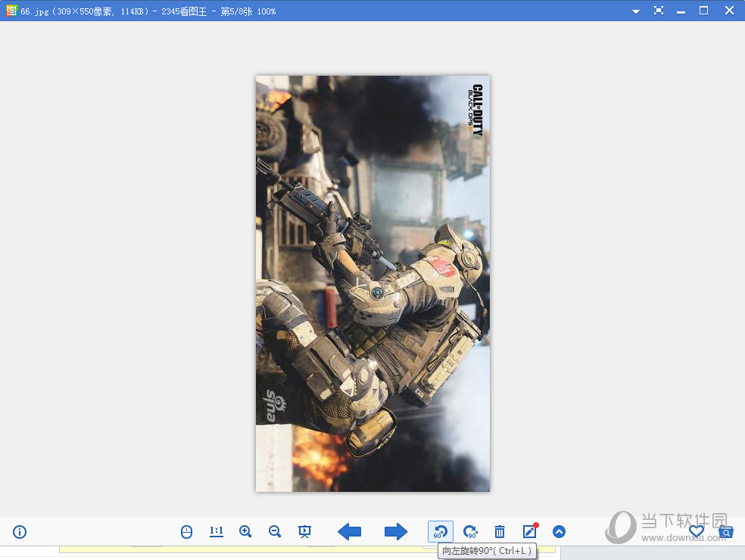This screenshot has height=560, width=745.
Task: Click the mouse scroll mode icon
Action: coord(187,532)
